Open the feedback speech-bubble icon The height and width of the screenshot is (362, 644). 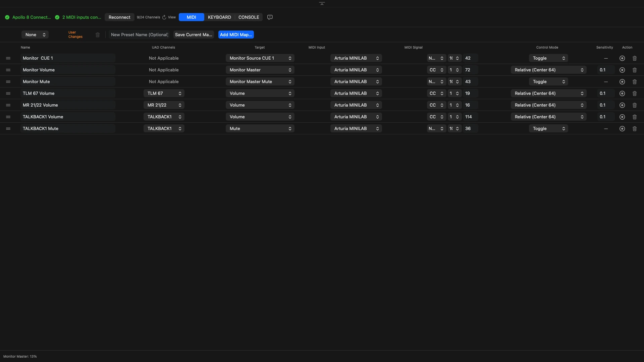270,17
